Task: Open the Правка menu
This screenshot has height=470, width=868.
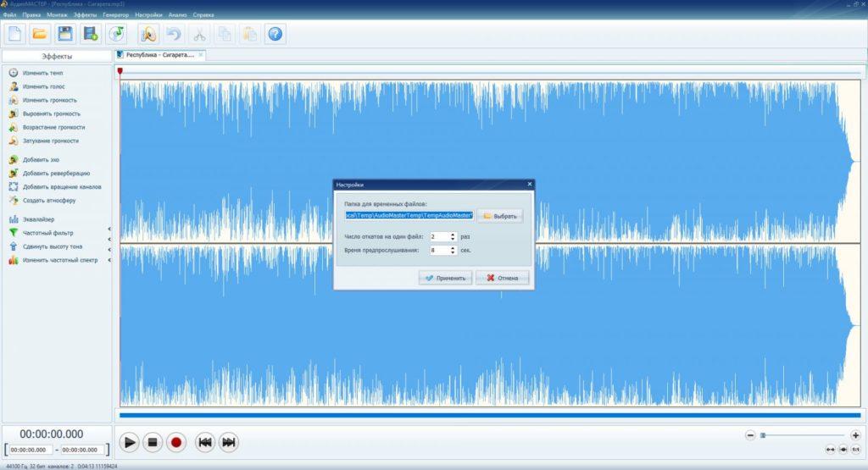Action: (31, 15)
